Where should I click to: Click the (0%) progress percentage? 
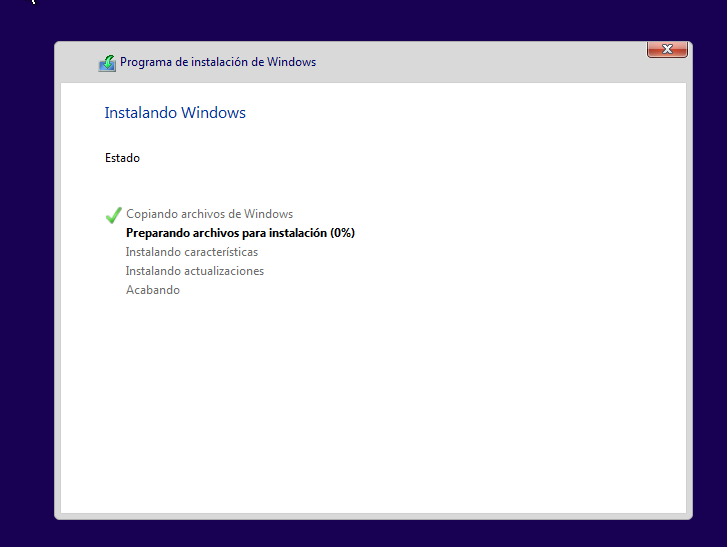343,233
